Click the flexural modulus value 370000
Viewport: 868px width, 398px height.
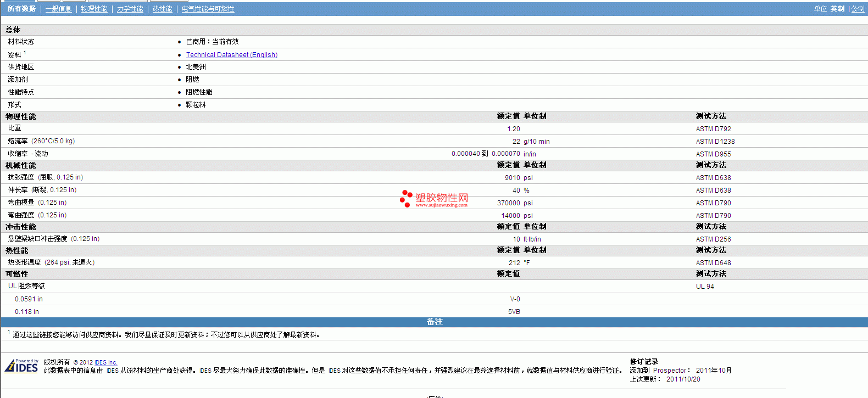click(509, 203)
